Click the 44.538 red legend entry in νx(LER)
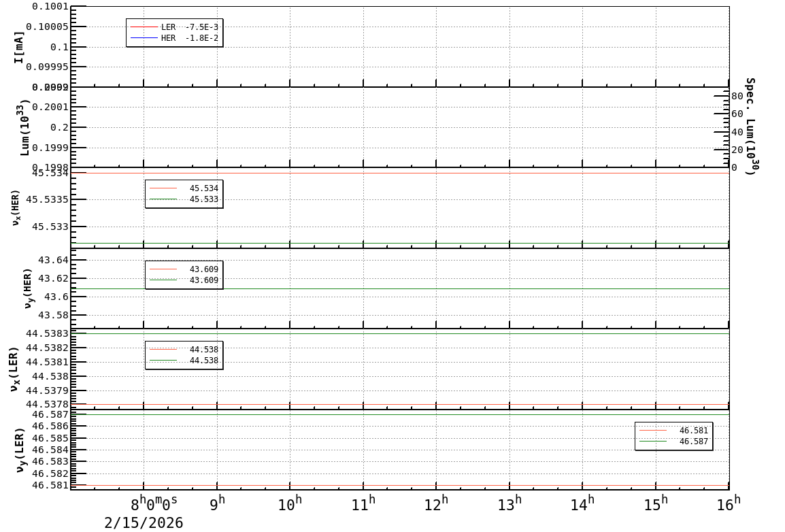785x532 pixels. pos(184,349)
